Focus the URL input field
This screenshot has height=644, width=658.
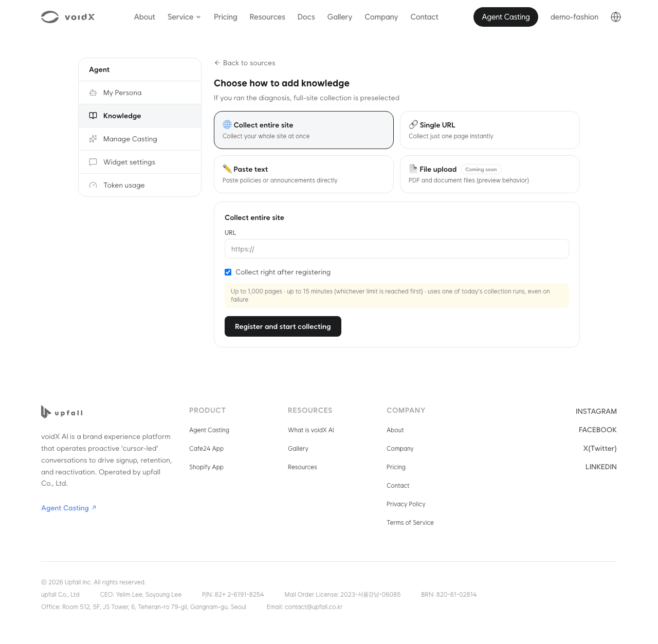tap(397, 249)
